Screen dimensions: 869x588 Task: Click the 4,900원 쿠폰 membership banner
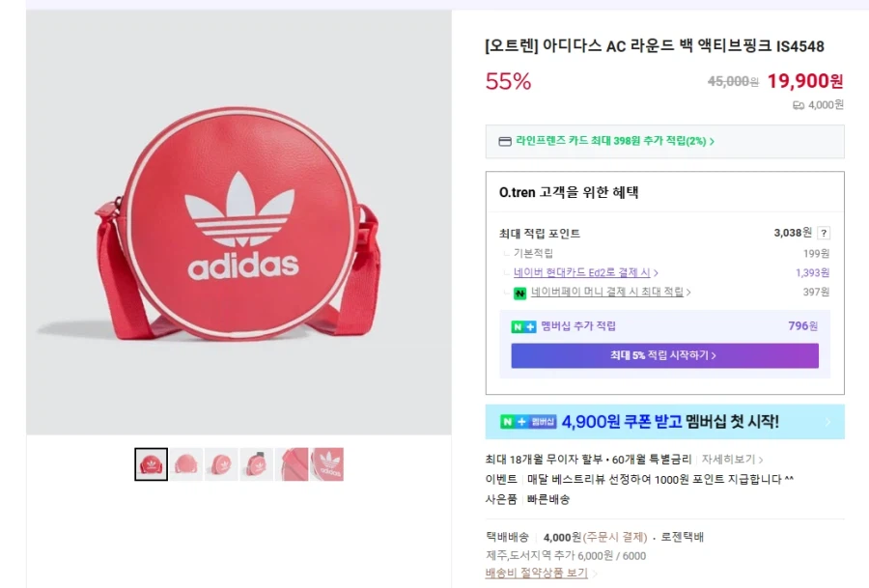coord(664,422)
